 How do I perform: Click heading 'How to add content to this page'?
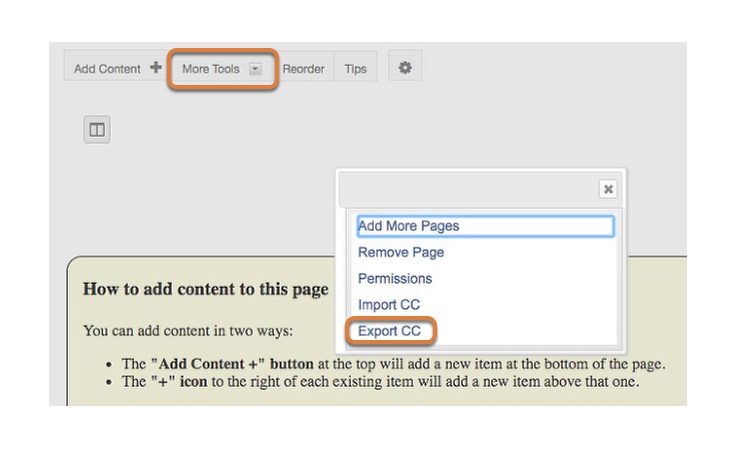pyautogui.click(x=206, y=289)
